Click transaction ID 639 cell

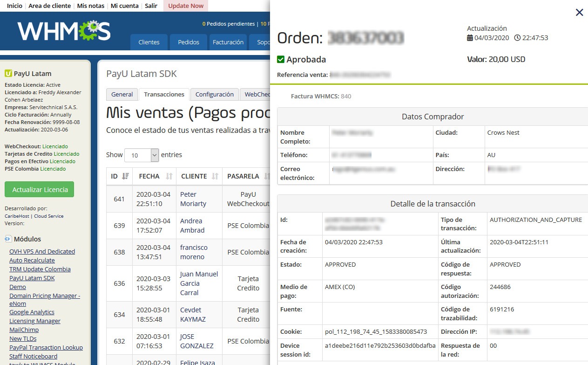coord(119,226)
